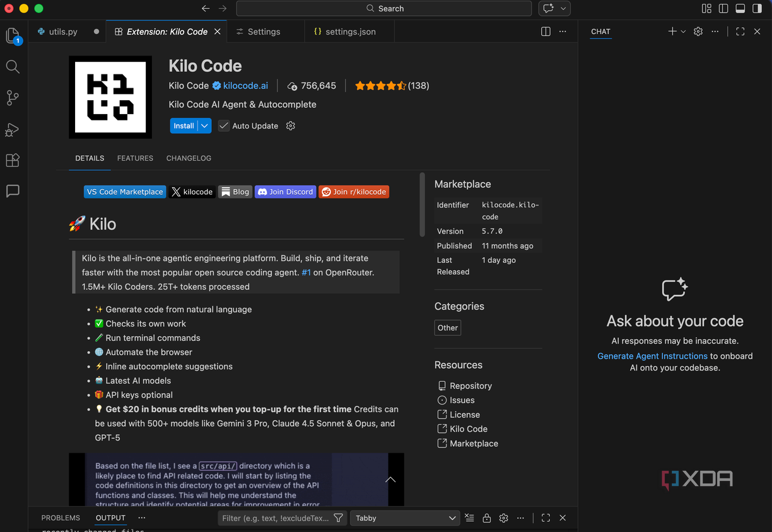Viewport: 772px width, 532px height.
Task: Open the Install options dropdown arrow
Action: (204, 126)
